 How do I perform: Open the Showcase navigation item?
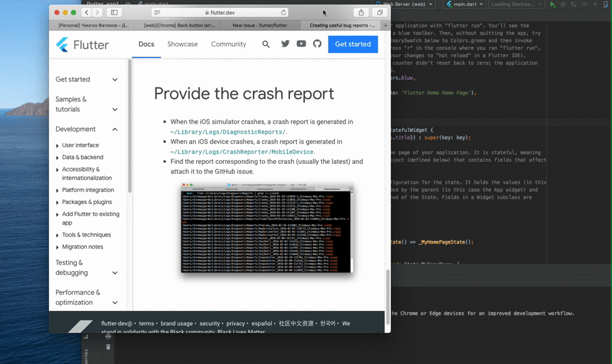pyautogui.click(x=183, y=44)
